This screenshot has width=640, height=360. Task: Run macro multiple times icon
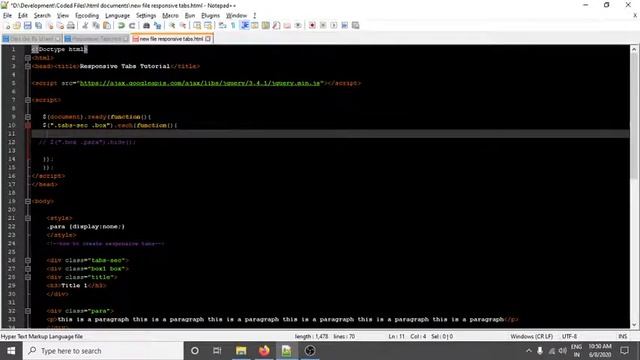coord(344,26)
